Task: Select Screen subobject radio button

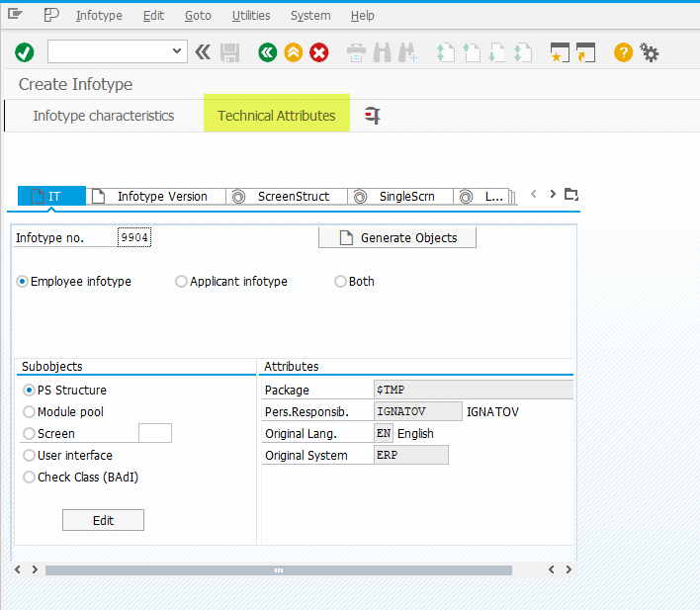Action: point(29,434)
